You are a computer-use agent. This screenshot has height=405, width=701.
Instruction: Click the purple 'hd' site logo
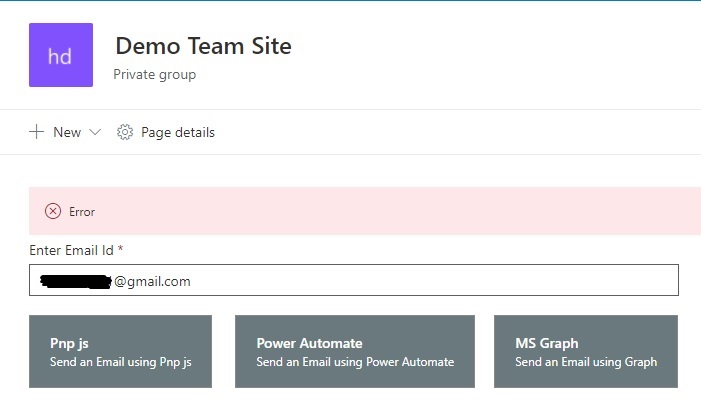tap(61, 55)
